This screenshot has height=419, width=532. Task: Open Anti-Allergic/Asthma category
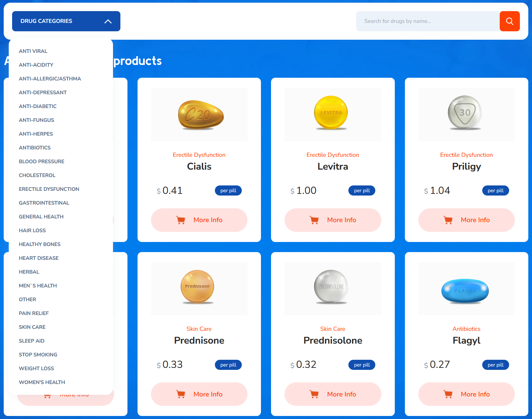point(50,79)
